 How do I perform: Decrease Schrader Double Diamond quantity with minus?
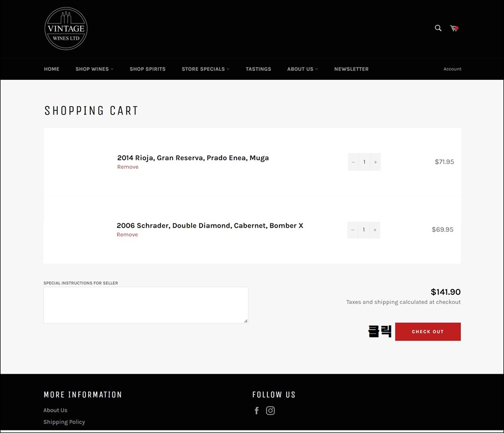(353, 230)
